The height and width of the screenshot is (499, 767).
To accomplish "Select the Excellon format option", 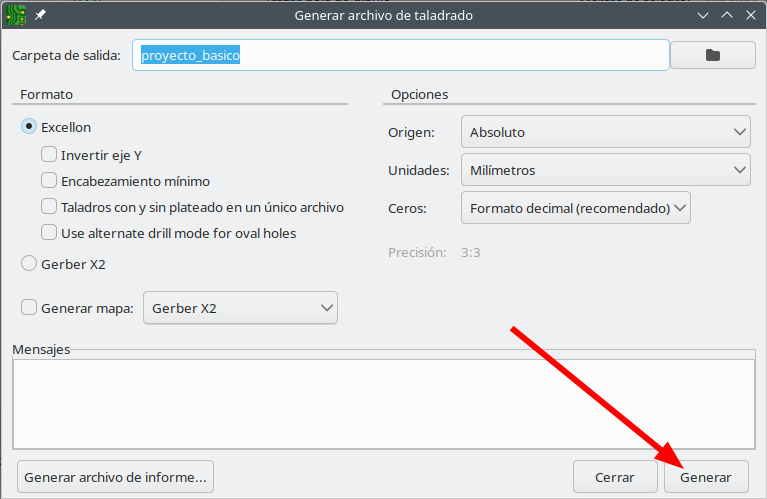I will [30, 128].
